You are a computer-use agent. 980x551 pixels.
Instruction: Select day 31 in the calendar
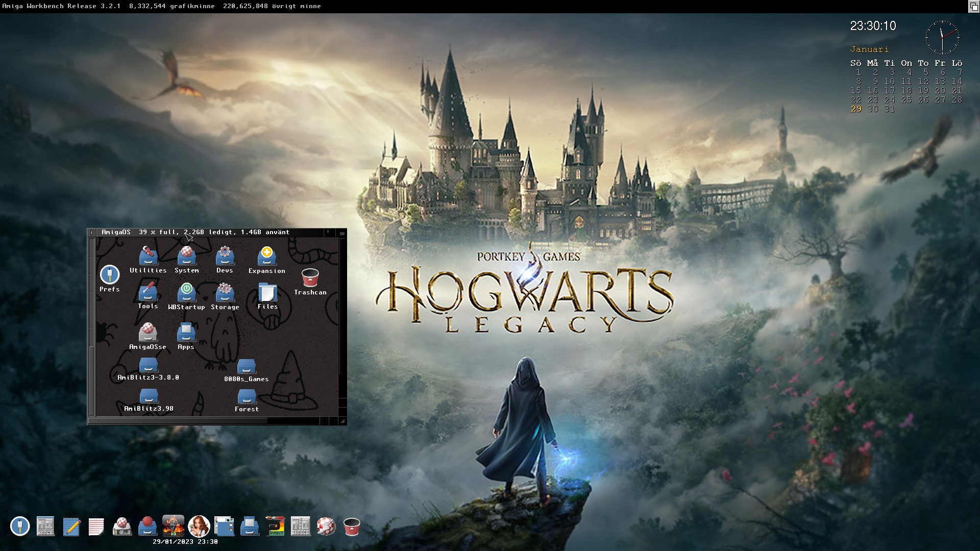point(890,109)
